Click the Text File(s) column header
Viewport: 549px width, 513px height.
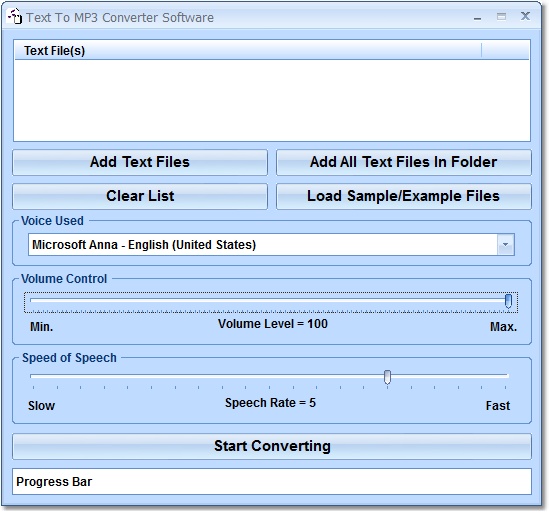(248, 50)
